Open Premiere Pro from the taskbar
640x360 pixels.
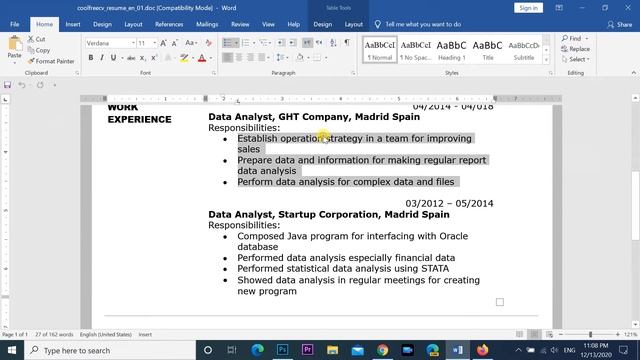(x=307, y=350)
